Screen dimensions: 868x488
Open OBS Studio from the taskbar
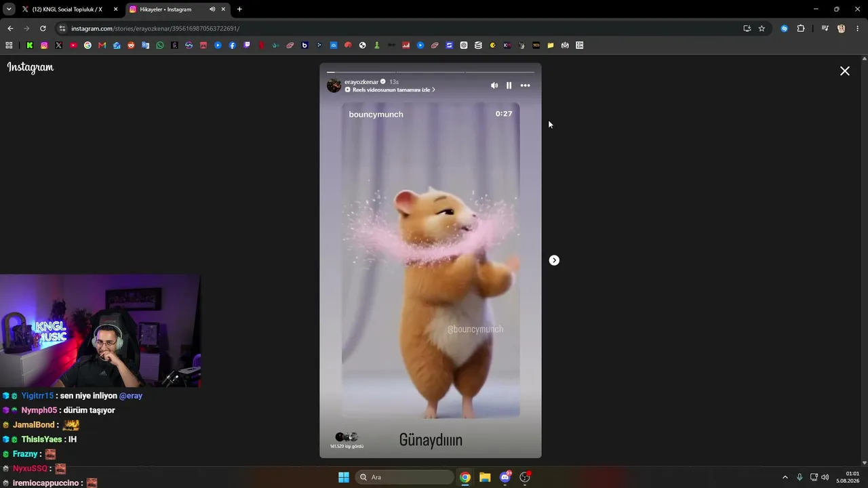525,477
